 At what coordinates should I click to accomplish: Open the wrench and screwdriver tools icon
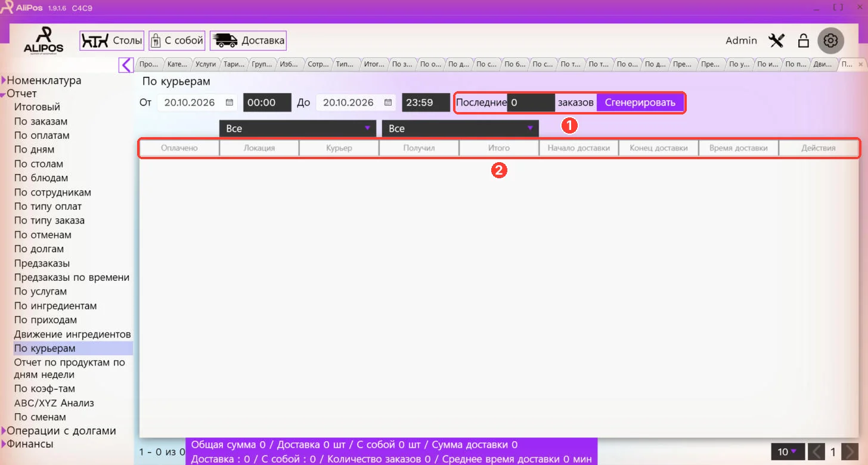point(776,41)
